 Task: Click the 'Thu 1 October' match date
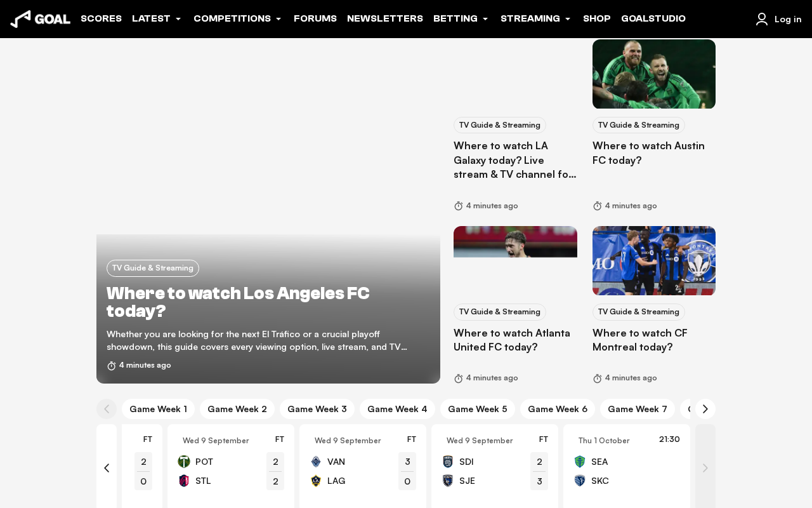tap(604, 441)
